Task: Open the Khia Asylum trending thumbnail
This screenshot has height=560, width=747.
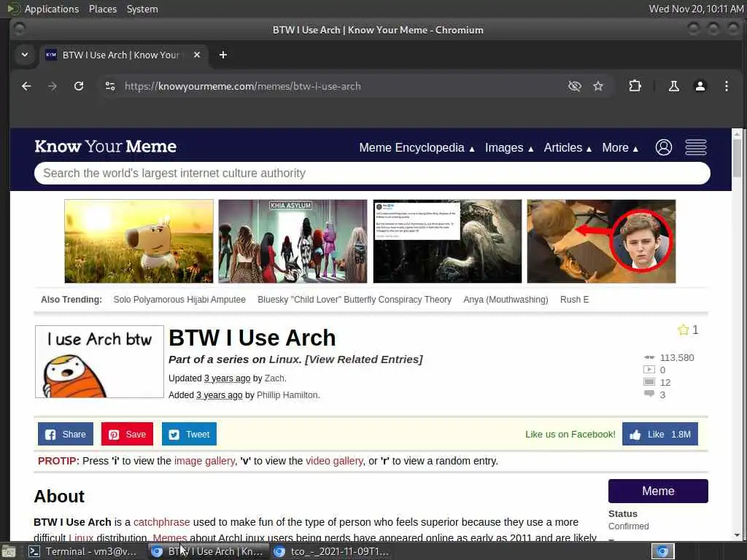Action: tap(293, 241)
